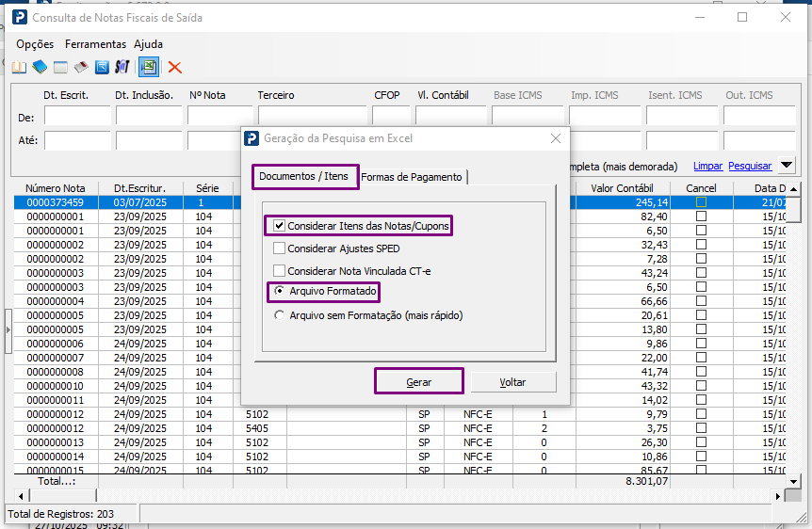Open the Ajuda menu
This screenshot has width=812, height=529.
(x=149, y=44)
